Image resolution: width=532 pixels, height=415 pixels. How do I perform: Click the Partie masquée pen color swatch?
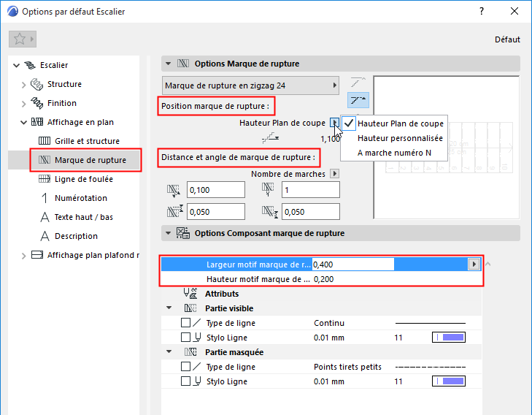coord(449,381)
